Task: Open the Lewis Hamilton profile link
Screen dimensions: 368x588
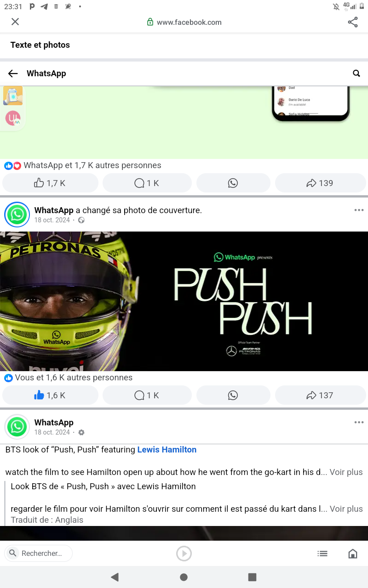Action: click(167, 450)
